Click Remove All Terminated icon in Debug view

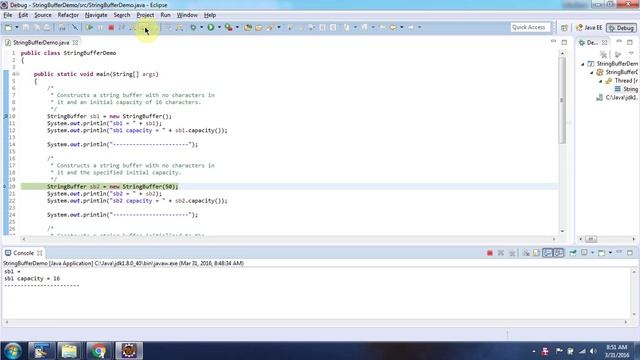[x=603, y=54]
